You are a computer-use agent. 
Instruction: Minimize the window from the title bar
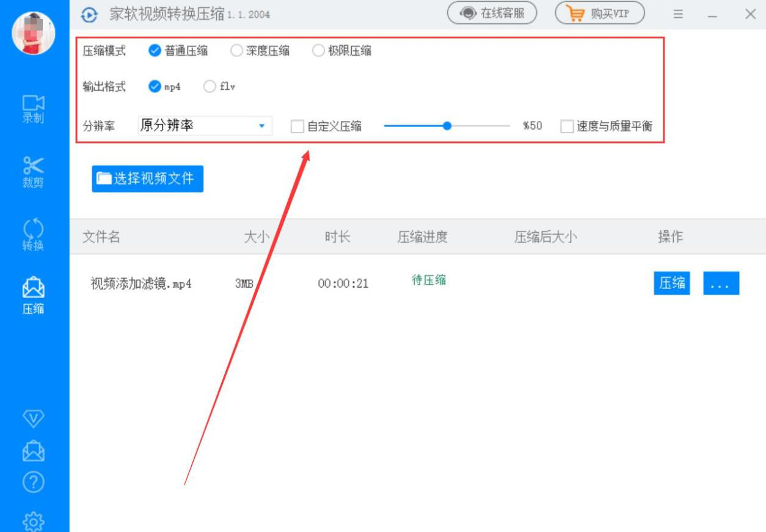coord(712,15)
